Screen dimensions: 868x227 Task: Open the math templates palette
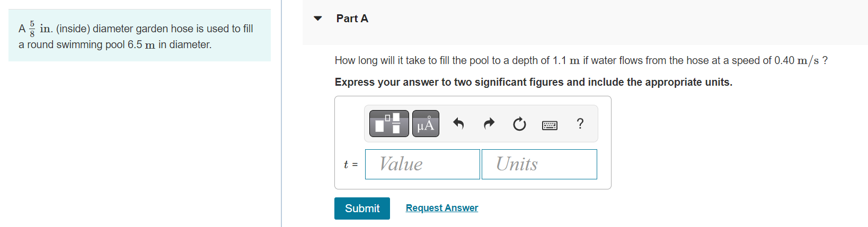389,124
